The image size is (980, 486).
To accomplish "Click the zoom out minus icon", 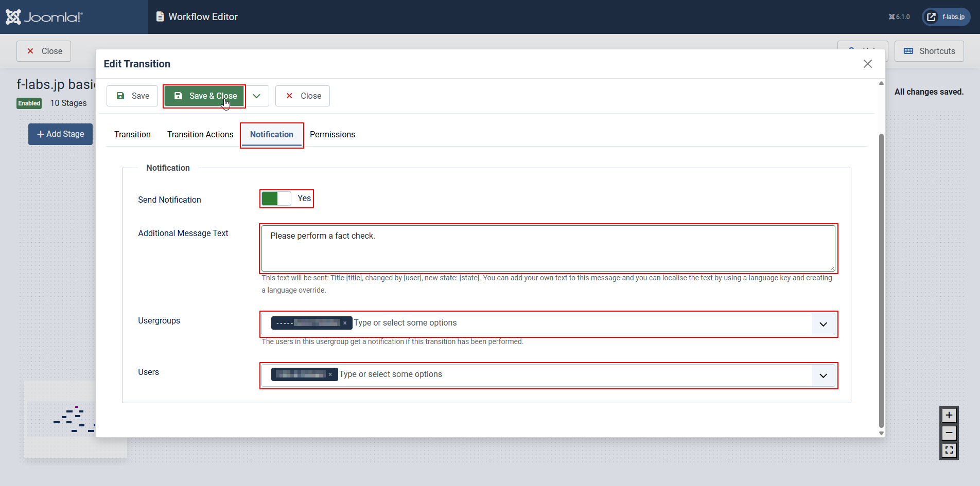I will coord(949,433).
